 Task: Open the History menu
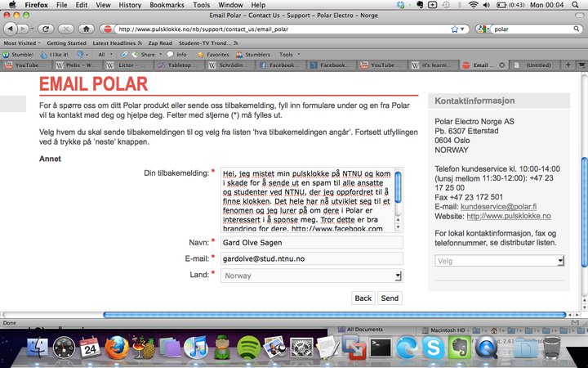[x=130, y=5]
